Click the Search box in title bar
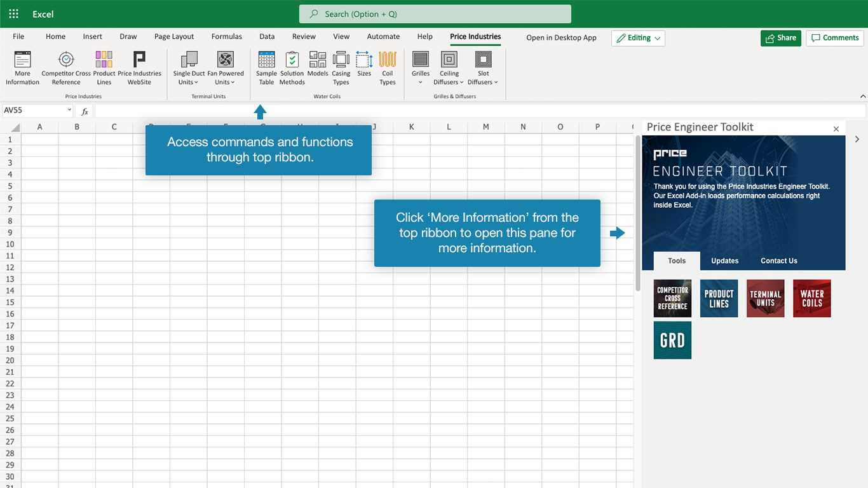 [435, 14]
